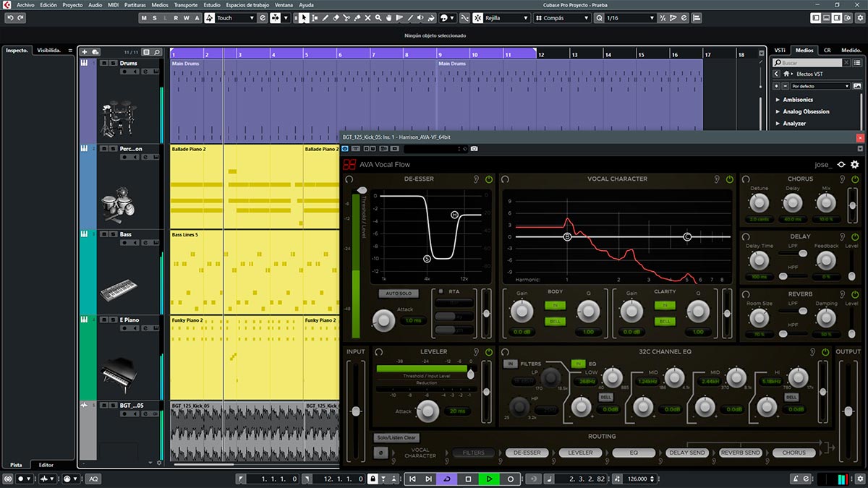
Task: Open the Archivo menu
Action: 25,4
